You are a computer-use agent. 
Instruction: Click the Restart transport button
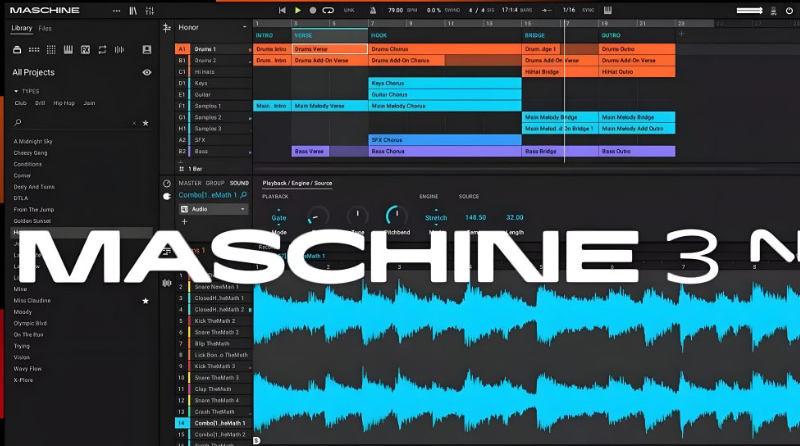282,10
